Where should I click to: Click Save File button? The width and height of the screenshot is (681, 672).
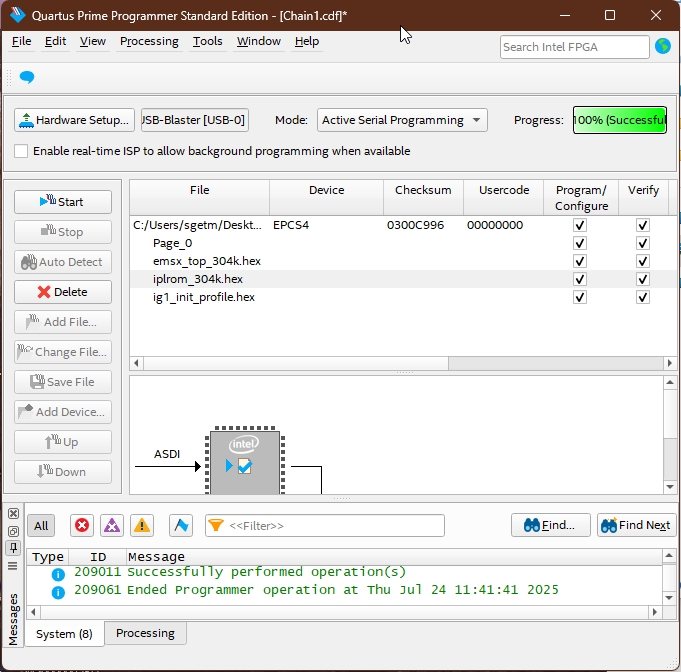coord(63,382)
